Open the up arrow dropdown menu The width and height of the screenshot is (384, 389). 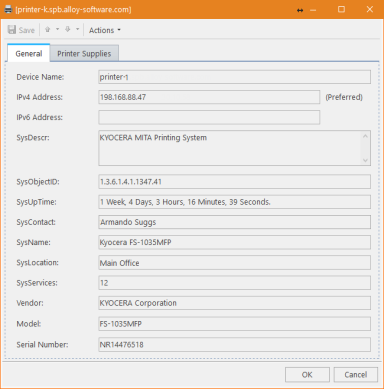click(57, 30)
